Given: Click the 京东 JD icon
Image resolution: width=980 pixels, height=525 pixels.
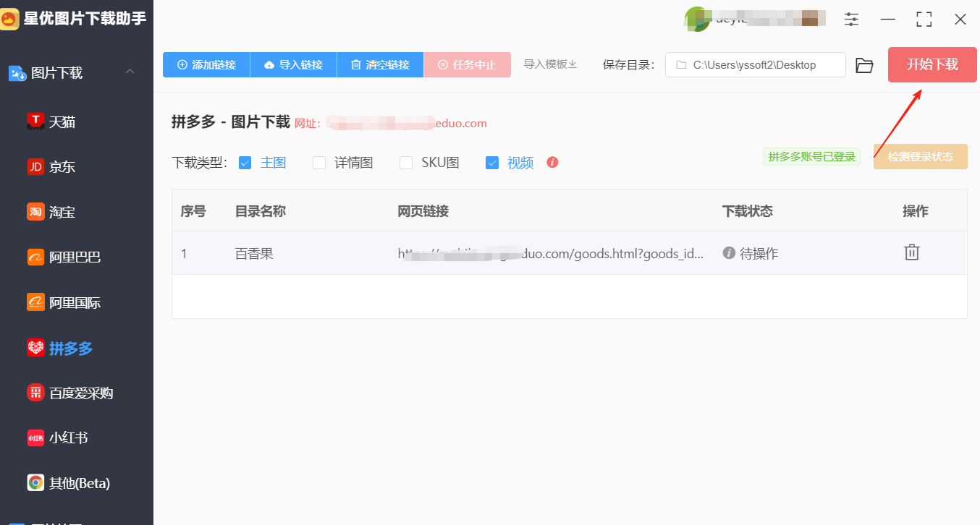Looking at the screenshot, I should click(x=35, y=167).
